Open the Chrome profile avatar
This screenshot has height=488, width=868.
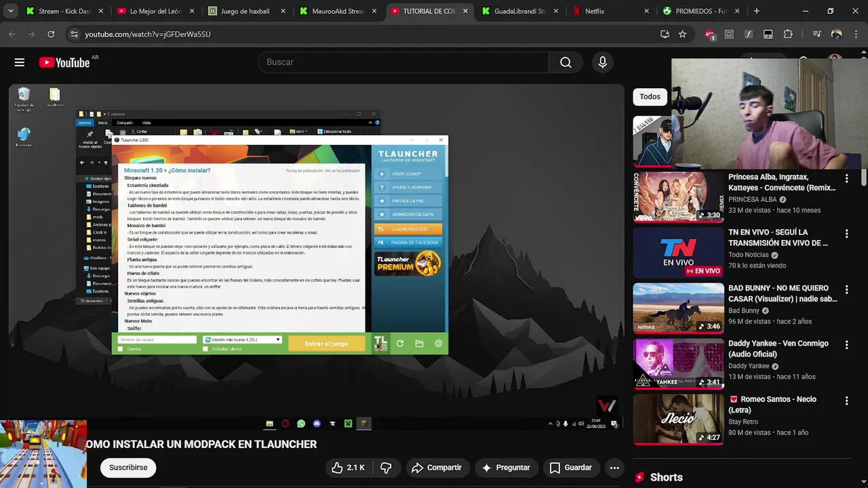836,34
